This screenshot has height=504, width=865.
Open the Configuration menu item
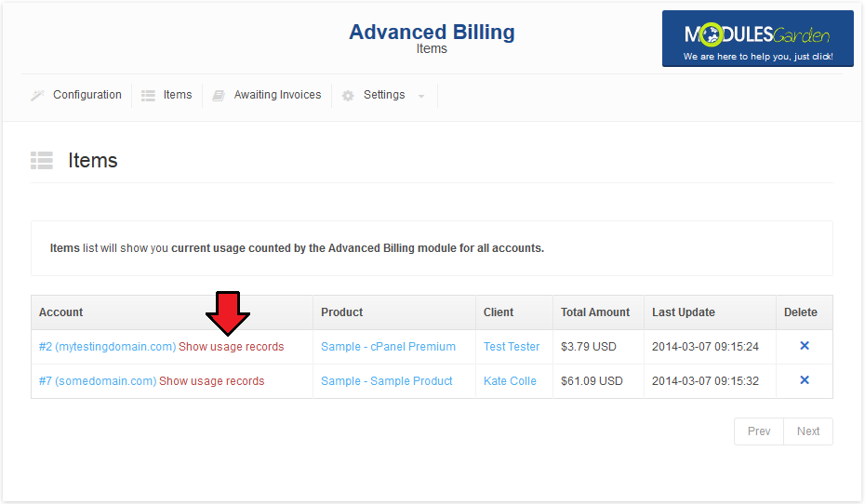(x=87, y=95)
